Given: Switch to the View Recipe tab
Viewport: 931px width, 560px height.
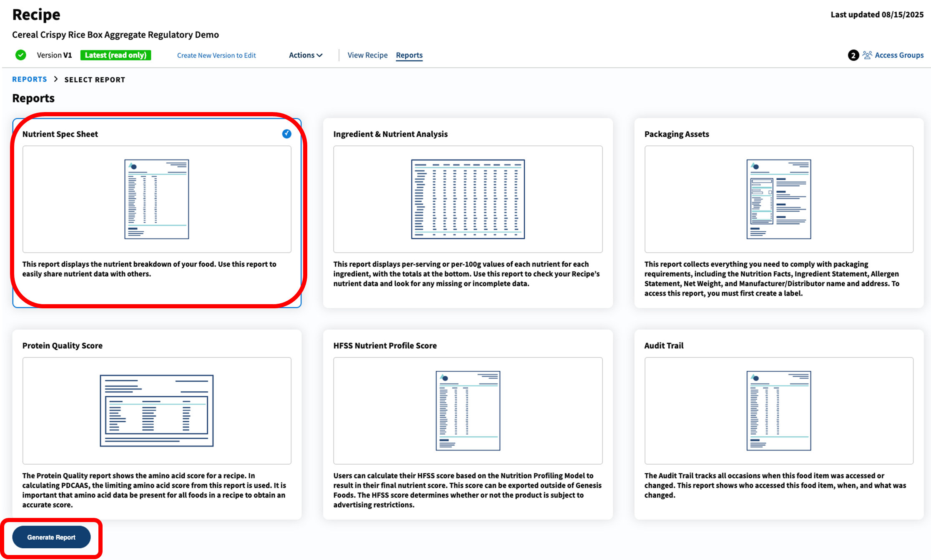Looking at the screenshot, I should (x=367, y=55).
